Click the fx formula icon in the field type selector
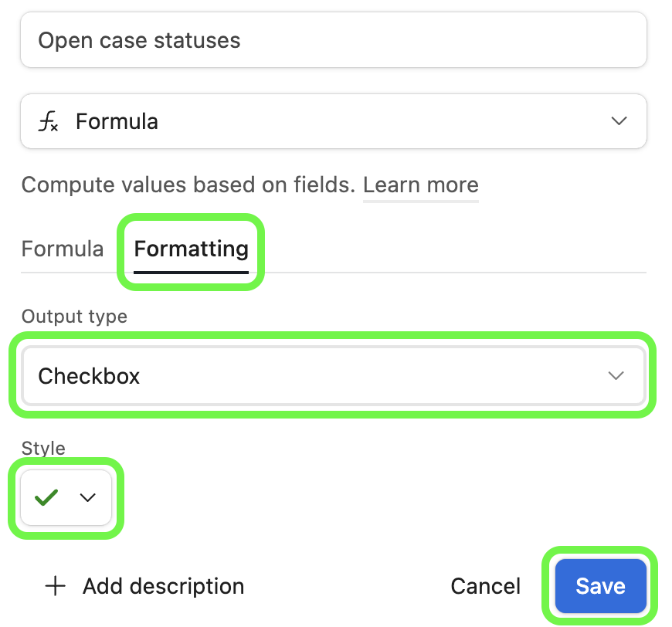672x627 pixels. [48, 121]
